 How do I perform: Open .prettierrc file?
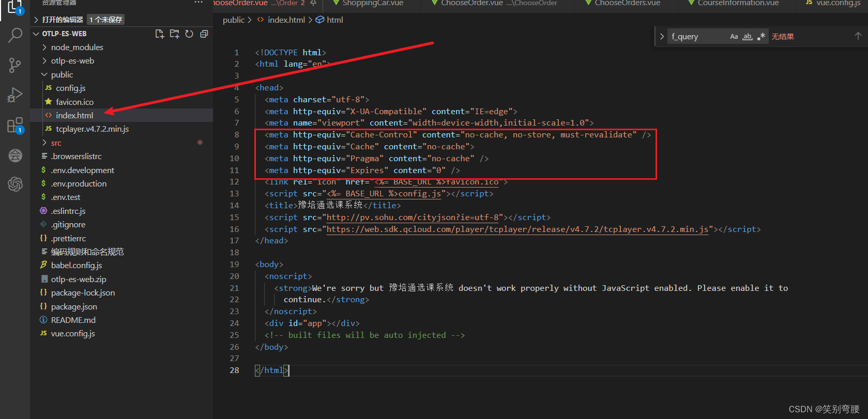tap(121, 238)
